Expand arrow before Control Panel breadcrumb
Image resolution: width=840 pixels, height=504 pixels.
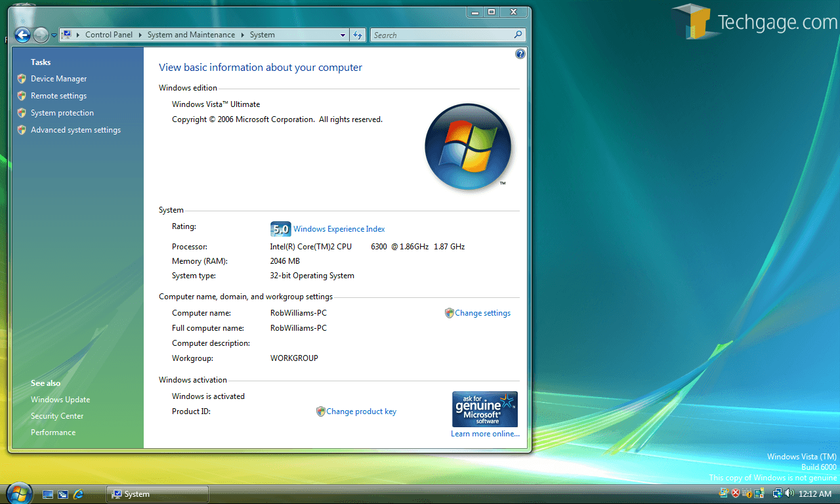click(78, 35)
